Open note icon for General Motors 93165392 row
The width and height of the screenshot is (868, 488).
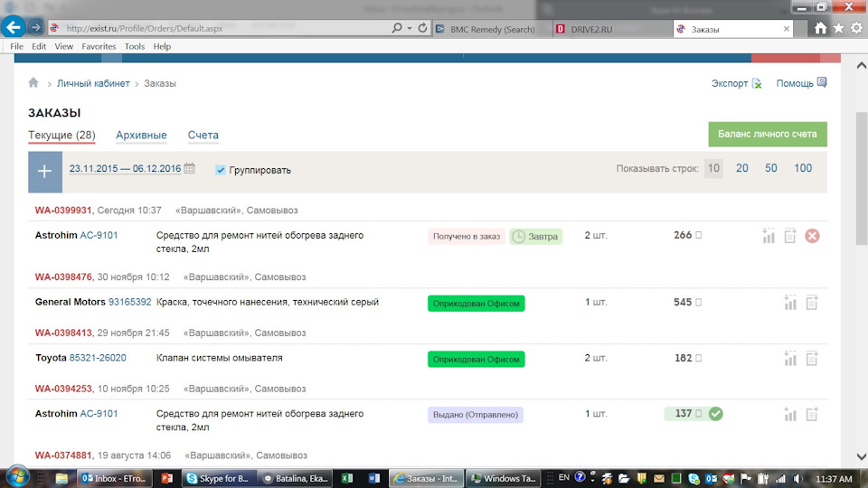[x=812, y=303]
